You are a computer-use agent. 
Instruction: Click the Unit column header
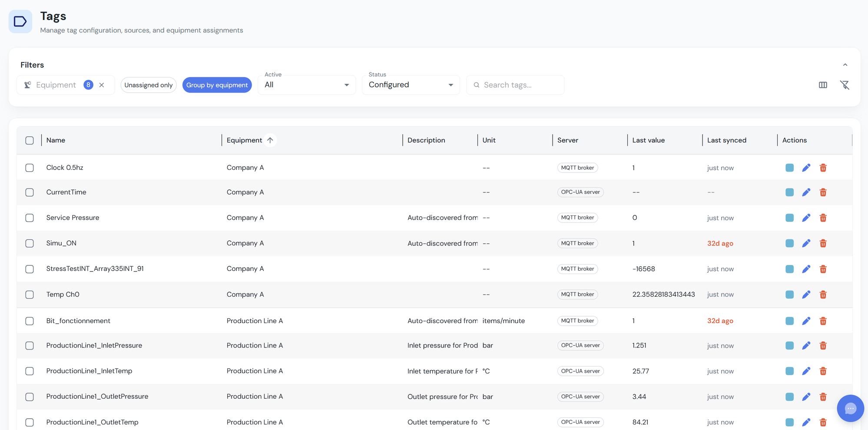point(489,140)
